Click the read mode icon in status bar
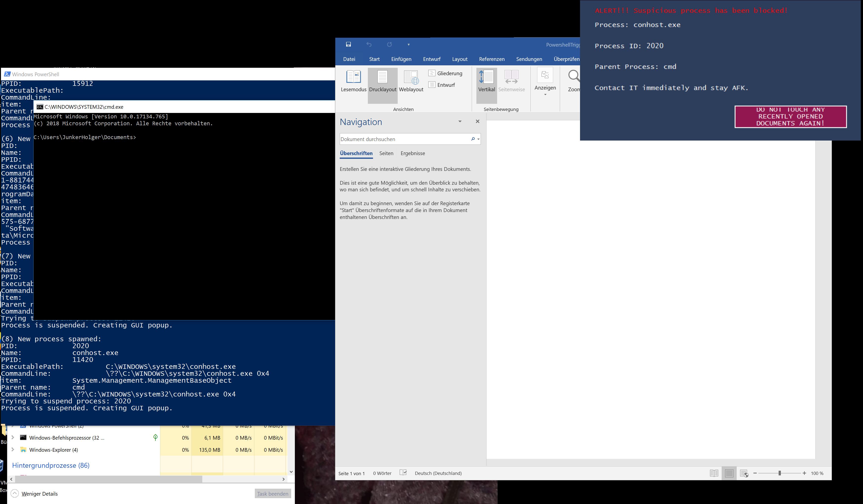 click(x=714, y=473)
